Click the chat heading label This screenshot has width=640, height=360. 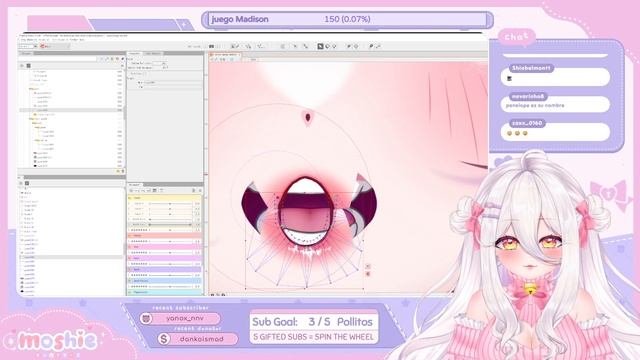516,37
